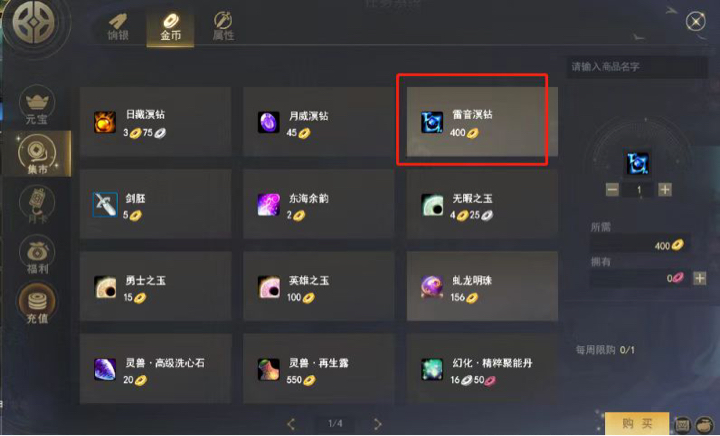This screenshot has width=720, height=436.
Task: Increase purchase quantity with plus button
Action: 665,189
